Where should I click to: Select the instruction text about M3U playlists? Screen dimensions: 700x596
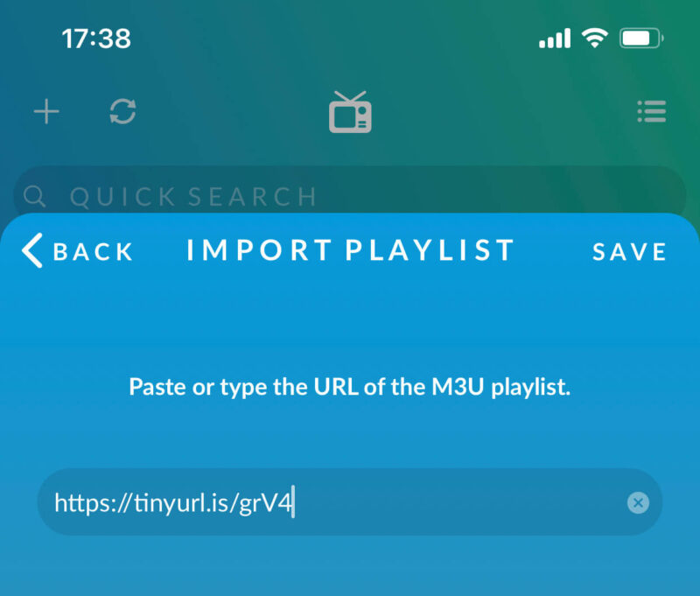tap(349, 386)
